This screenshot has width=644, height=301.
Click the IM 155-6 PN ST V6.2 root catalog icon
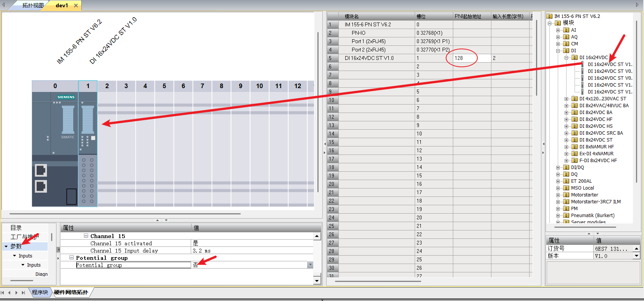click(549, 16)
